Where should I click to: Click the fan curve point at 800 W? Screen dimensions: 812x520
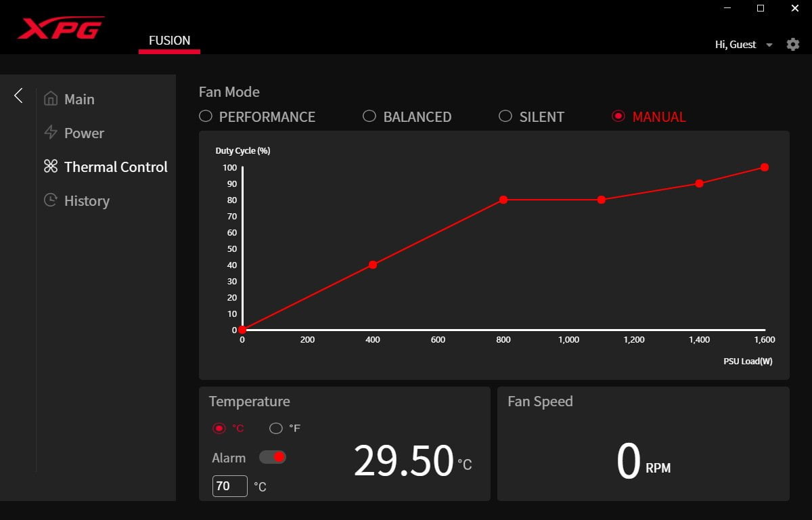(x=503, y=200)
